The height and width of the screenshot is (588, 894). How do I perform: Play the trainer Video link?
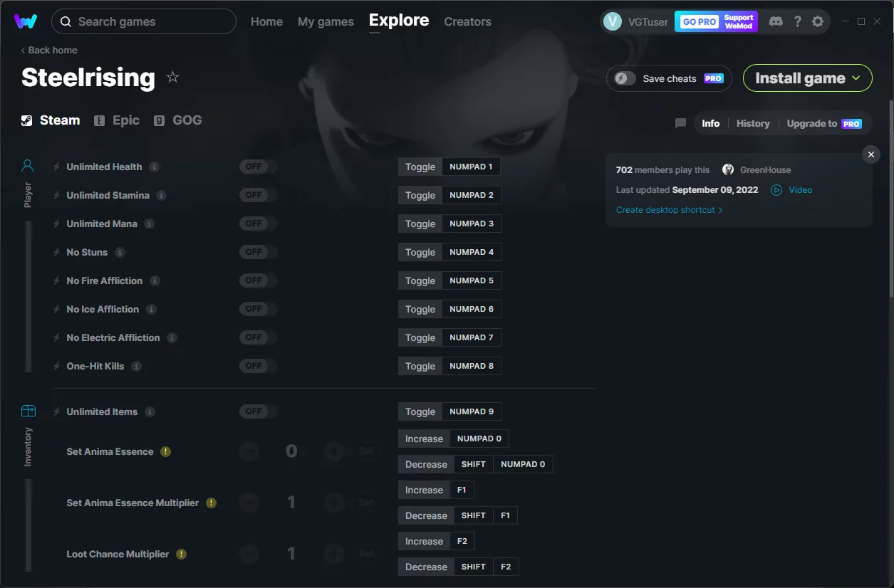791,190
